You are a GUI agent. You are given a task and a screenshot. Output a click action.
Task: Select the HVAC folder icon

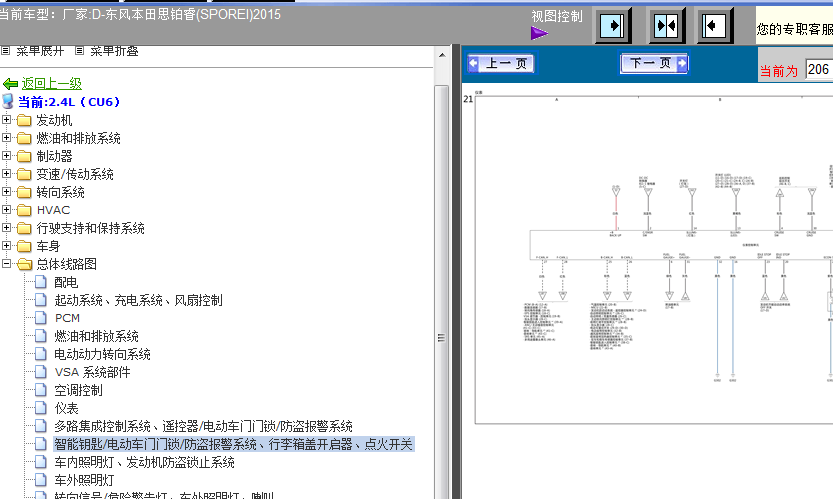click(x=24, y=210)
